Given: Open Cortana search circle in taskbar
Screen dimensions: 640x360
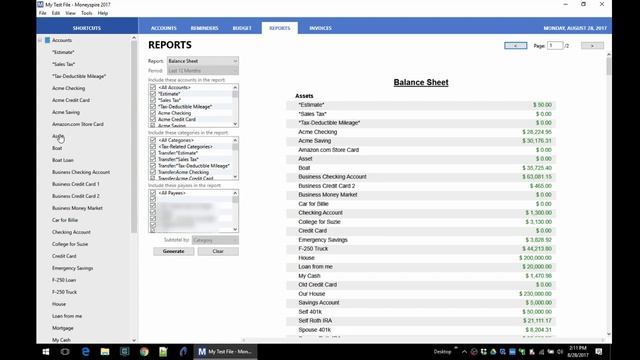Looking at the screenshot, I should [65, 351].
